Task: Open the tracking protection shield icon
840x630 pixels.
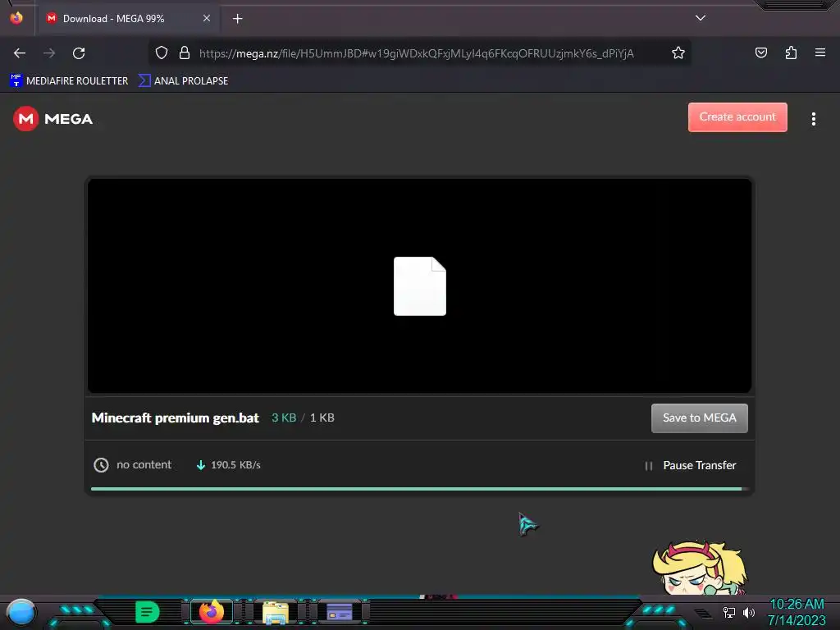Action: click(x=162, y=52)
